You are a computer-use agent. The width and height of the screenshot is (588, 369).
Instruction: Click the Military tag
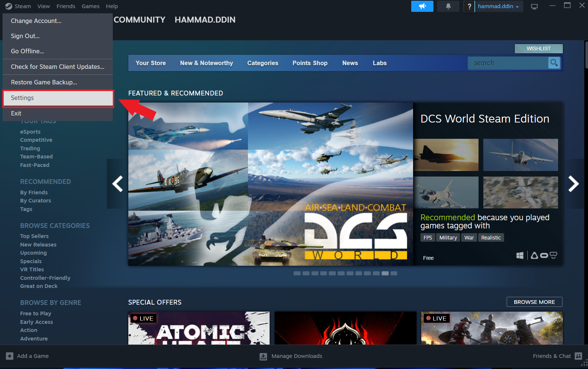click(448, 238)
